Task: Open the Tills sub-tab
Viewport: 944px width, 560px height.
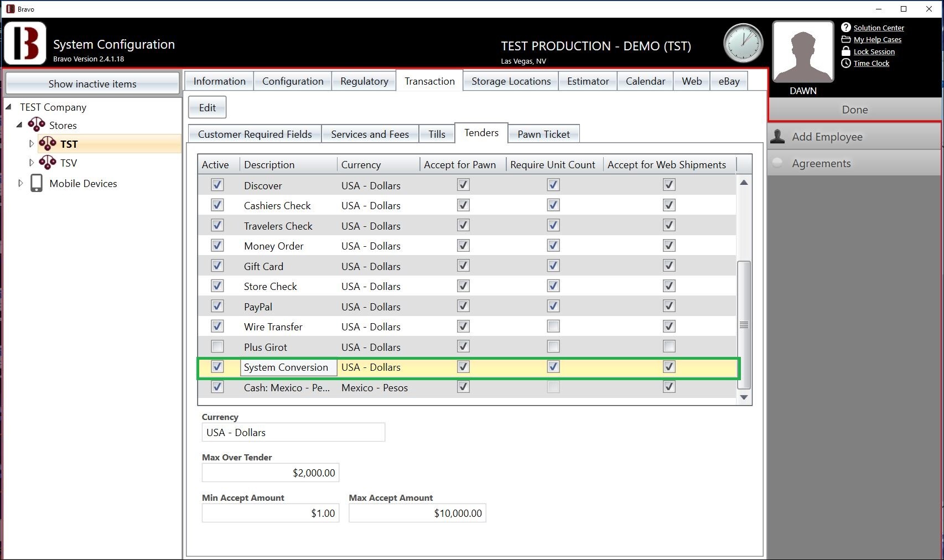Action: [x=437, y=134]
